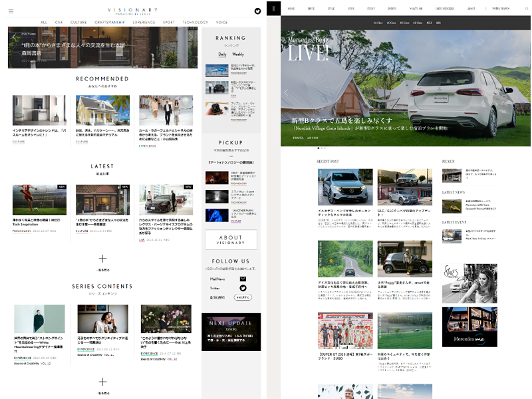Open the Latest Event thumbnail in Mercedes sidebar
This screenshot has width=532, height=399.
coord(452,236)
